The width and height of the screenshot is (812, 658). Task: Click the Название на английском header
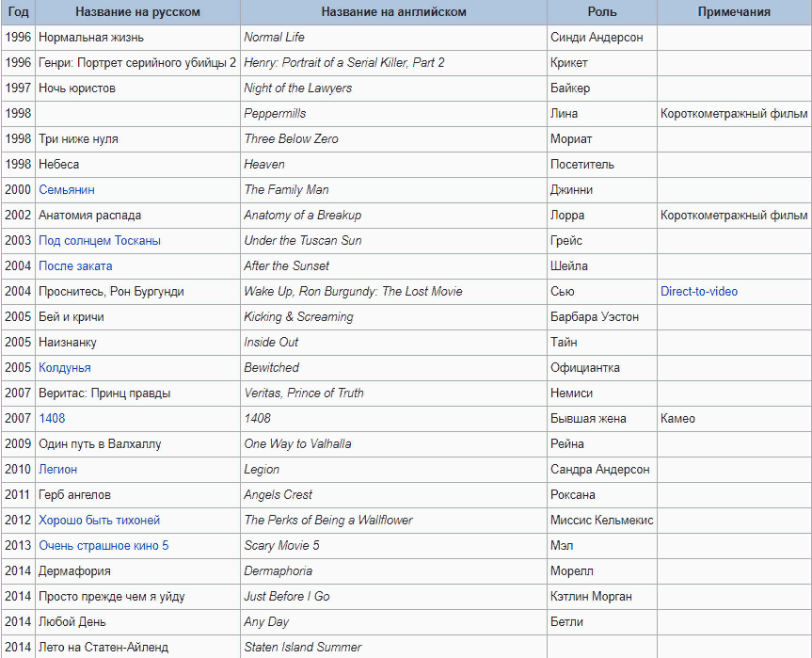click(393, 12)
